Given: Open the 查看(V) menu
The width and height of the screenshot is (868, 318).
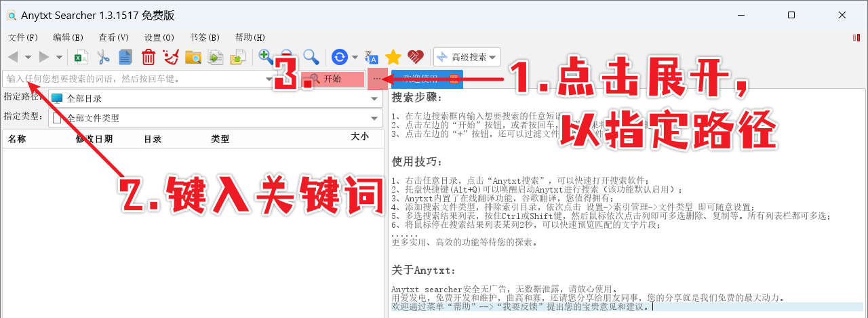Looking at the screenshot, I should point(113,37).
